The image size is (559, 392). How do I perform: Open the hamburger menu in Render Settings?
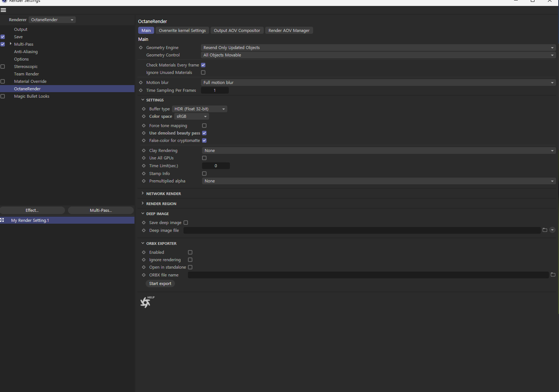click(x=3, y=10)
